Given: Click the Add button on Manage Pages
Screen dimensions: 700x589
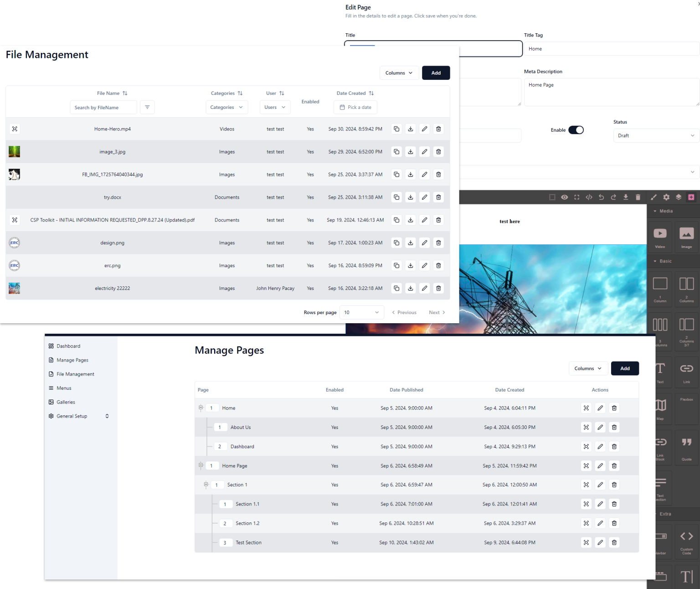Looking at the screenshot, I should pos(625,368).
